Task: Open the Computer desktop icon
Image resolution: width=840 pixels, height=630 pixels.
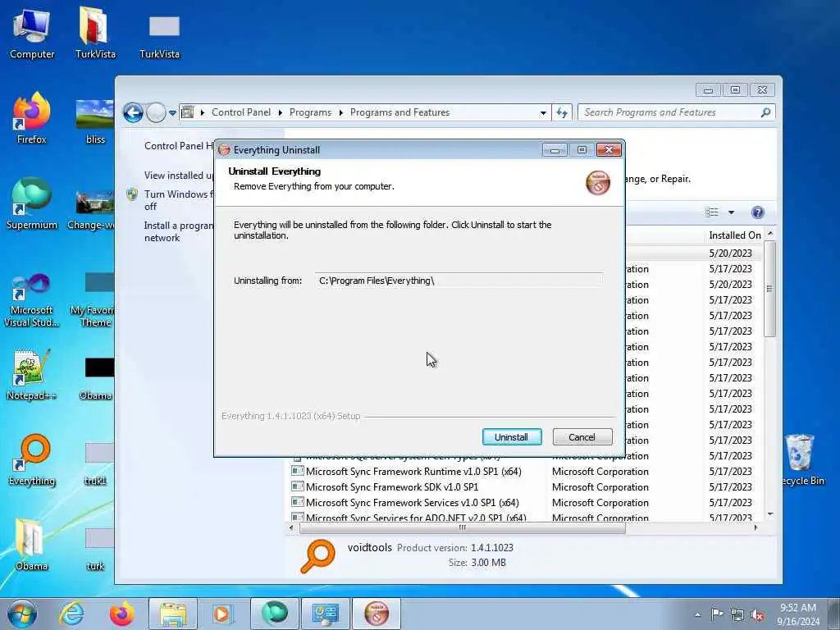Action: click(x=32, y=33)
